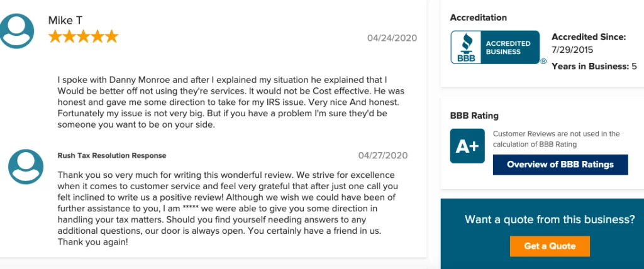Click the A+ rating badge
Viewport: 644px width, 269px height.
click(467, 146)
